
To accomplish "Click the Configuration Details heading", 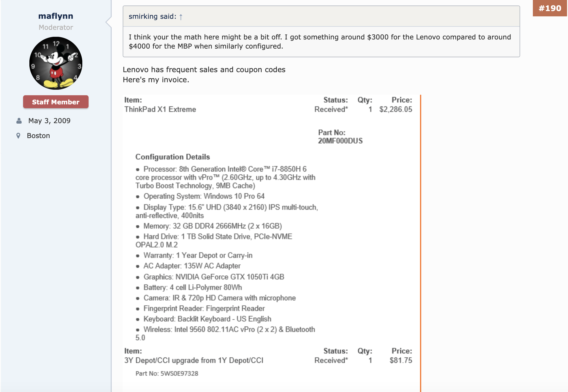I will 173,157.
